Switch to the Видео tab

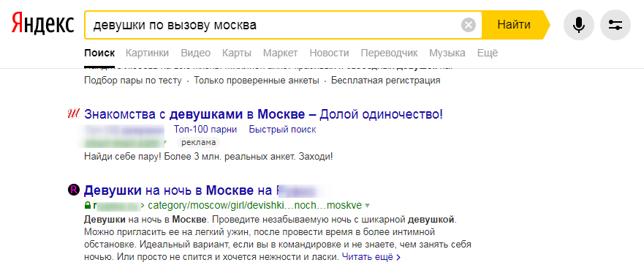[x=195, y=53]
